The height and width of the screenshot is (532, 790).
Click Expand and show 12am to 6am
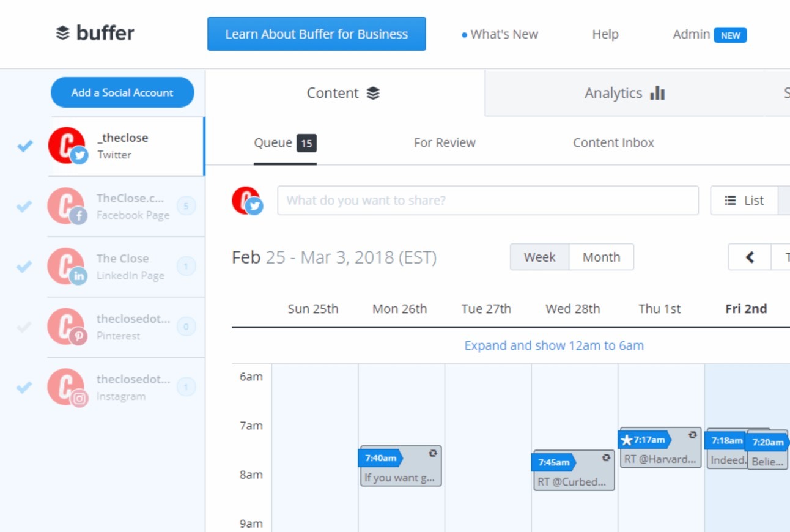(554, 345)
